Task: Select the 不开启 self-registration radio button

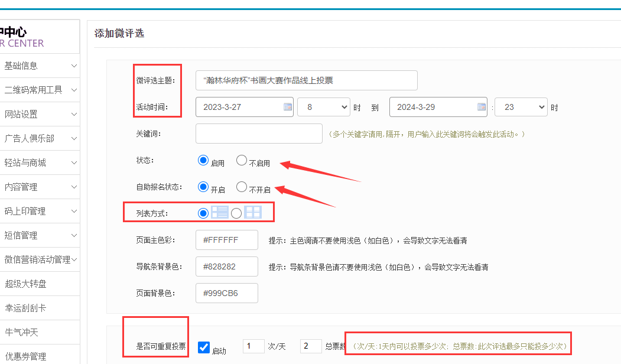Action: (x=242, y=187)
